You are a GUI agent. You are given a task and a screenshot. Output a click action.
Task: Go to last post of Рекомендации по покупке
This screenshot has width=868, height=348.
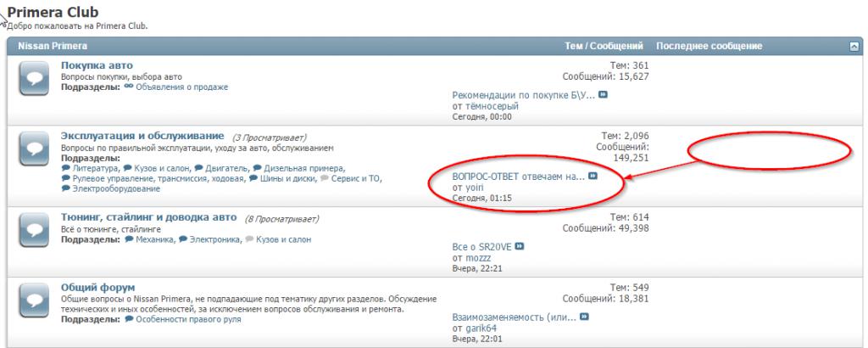tap(603, 95)
